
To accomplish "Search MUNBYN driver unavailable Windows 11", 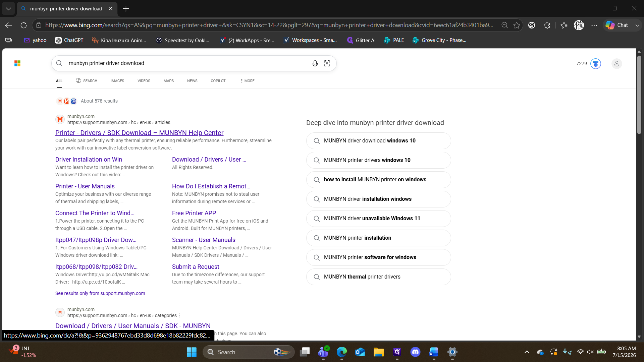I will pos(378,219).
